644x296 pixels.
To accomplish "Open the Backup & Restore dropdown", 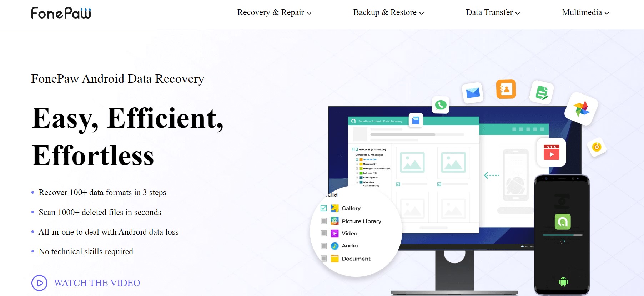I will pyautogui.click(x=388, y=12).
